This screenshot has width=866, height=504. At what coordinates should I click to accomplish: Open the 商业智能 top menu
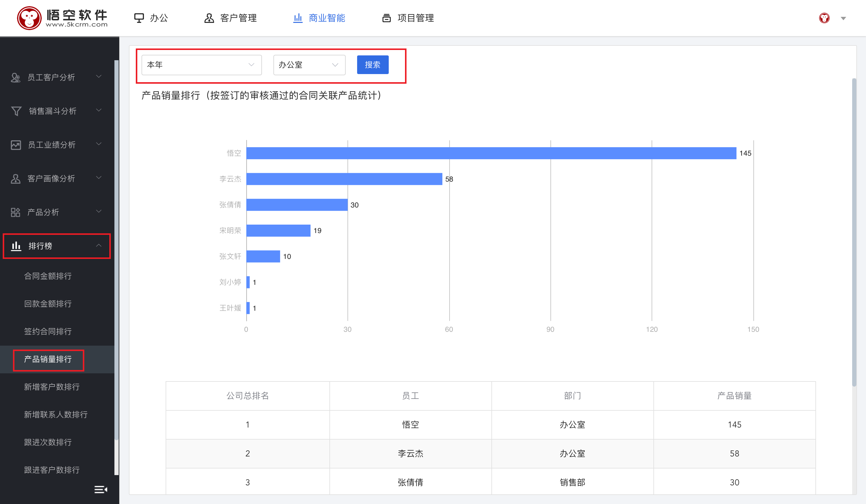tap(319, 18)
